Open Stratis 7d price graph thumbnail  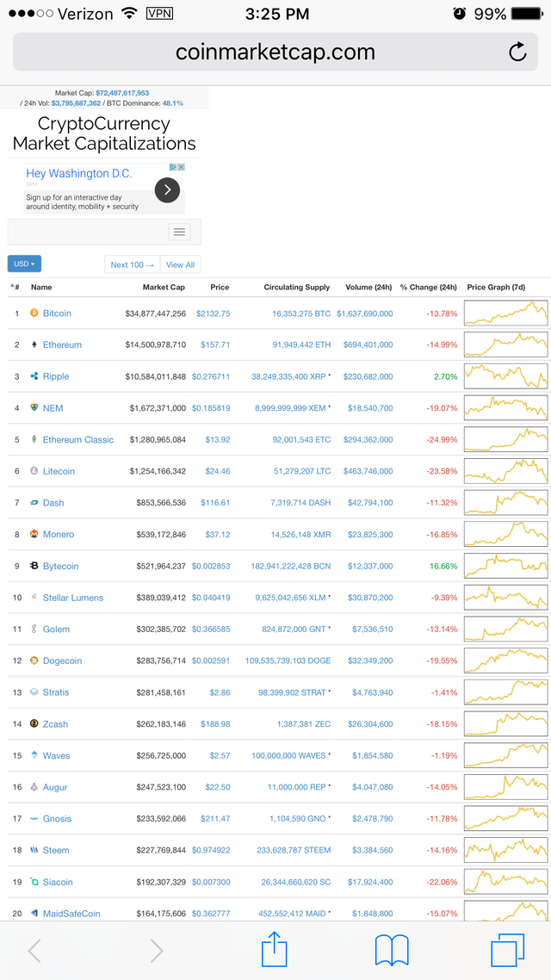point(505,692)
